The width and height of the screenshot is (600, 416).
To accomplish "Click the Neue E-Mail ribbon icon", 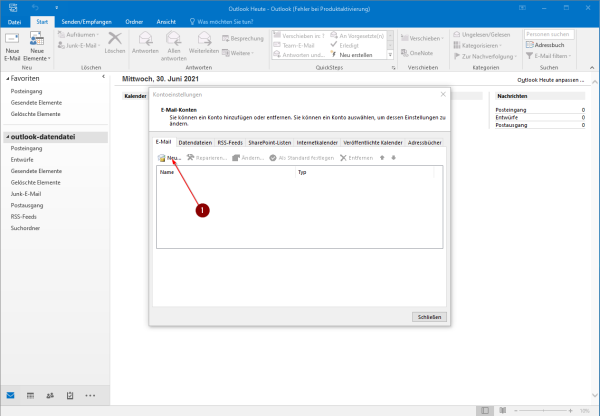I will click(x=12, y=46).
